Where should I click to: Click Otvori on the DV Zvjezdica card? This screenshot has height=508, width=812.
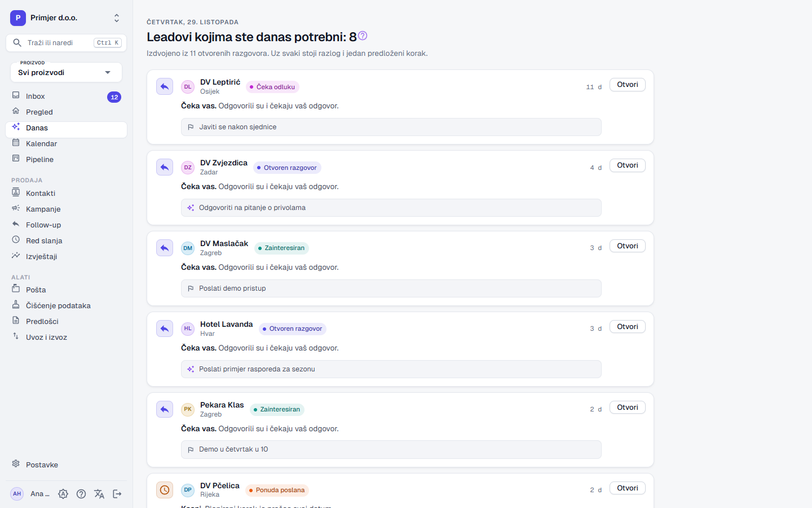[x=628, y=165]
